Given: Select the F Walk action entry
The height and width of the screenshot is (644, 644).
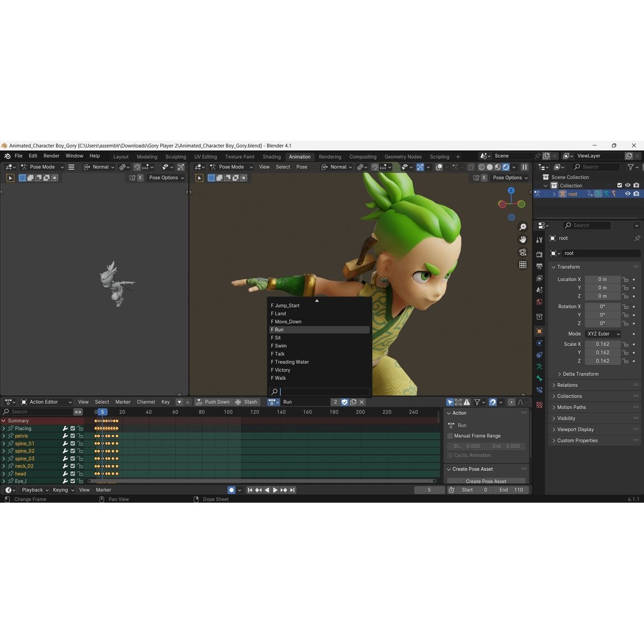Looking at the screenshot, I should click(319, 378).
